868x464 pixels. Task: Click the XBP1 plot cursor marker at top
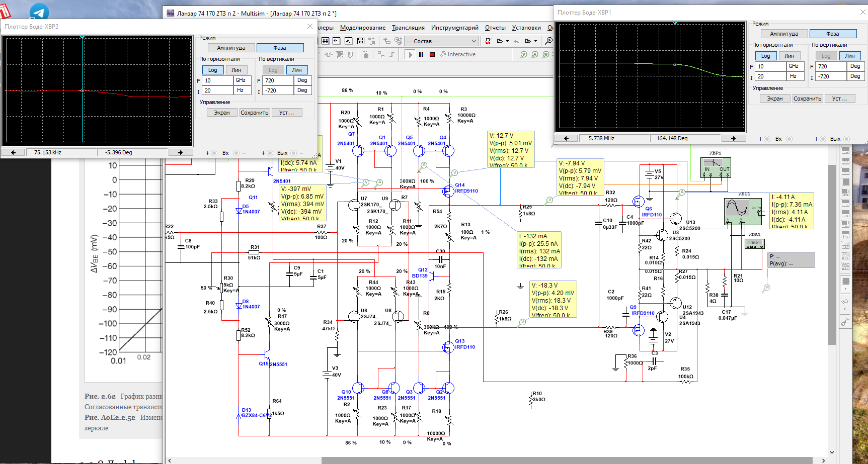point(675,23)
